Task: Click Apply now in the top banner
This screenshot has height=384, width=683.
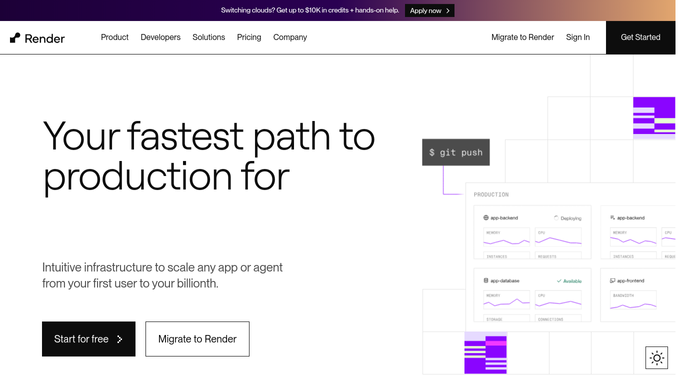Action: 429,10
